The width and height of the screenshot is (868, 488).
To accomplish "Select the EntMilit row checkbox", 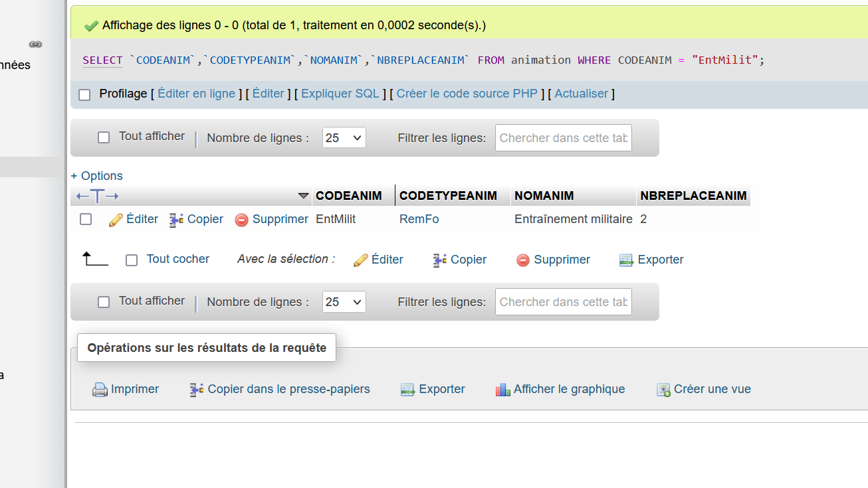I will point(86,219).
